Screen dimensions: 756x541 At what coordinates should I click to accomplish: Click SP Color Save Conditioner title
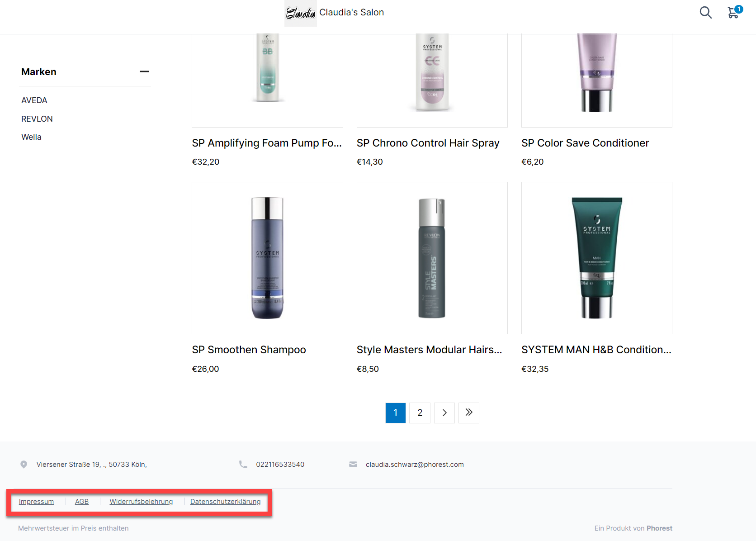tap(585, 143)
